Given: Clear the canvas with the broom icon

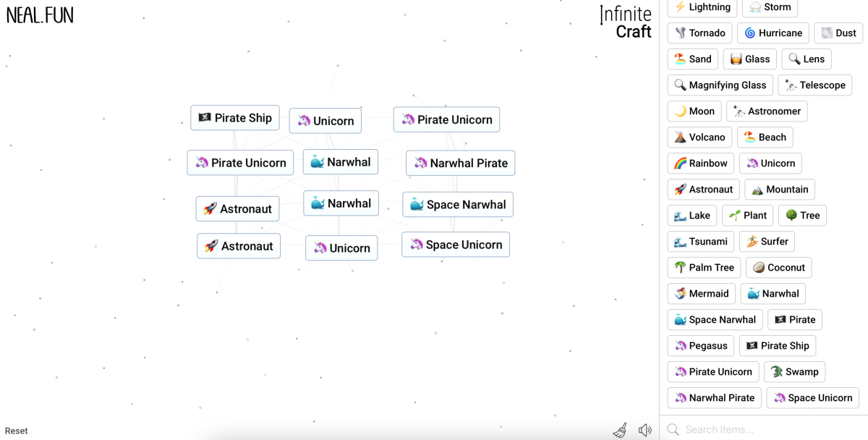Looking at the screenshot, I should tap(620, 429).
